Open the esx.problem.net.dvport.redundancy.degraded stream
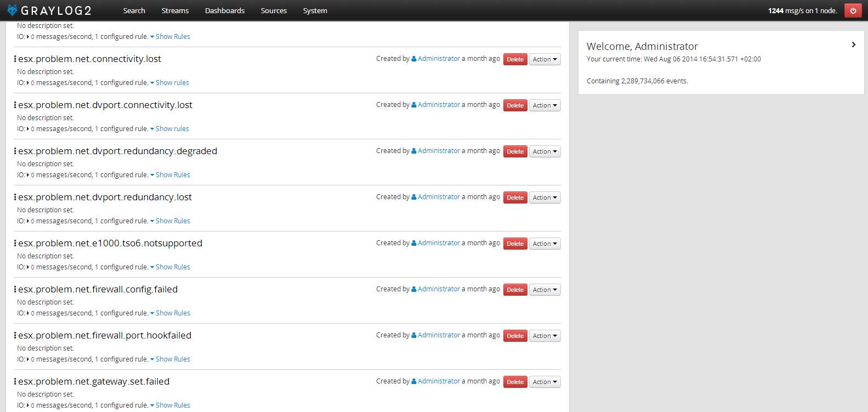Screen dimensions: 868x412 point(117,151)
